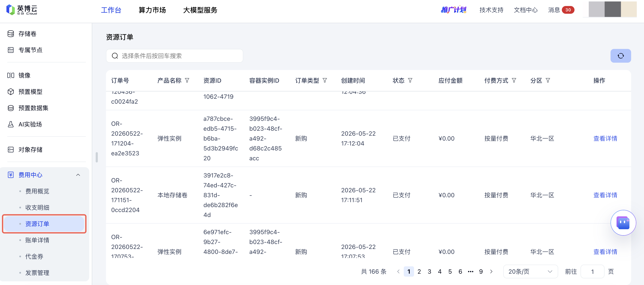The image size is (644, 285).
Task: Open 消息 notifications
Action: coord(554,10)
